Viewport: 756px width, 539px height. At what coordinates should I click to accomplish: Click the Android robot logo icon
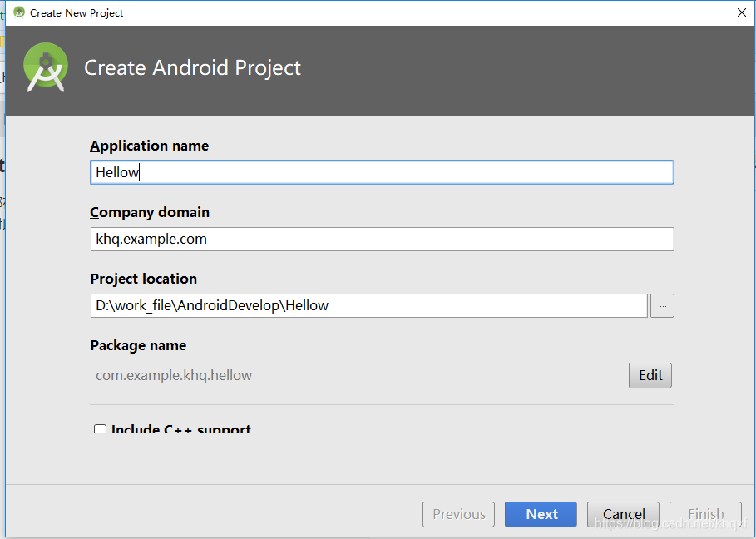point(45,67)
